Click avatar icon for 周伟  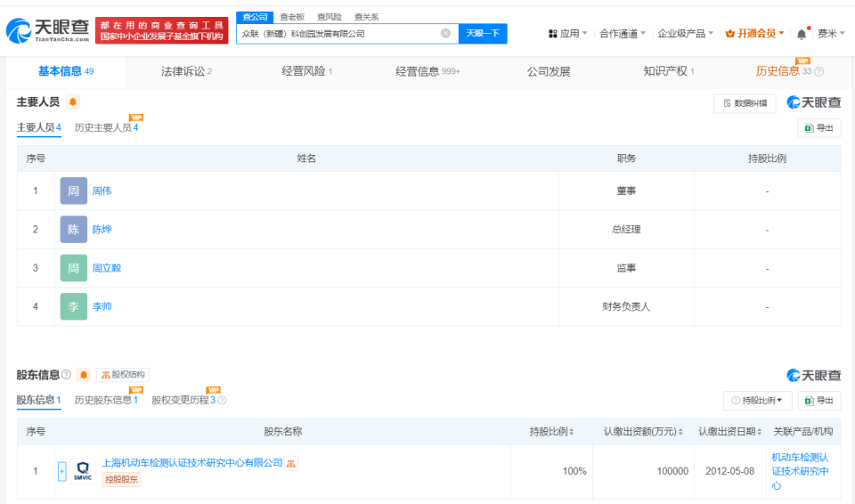pyautogui.click(x=74, y=191)
